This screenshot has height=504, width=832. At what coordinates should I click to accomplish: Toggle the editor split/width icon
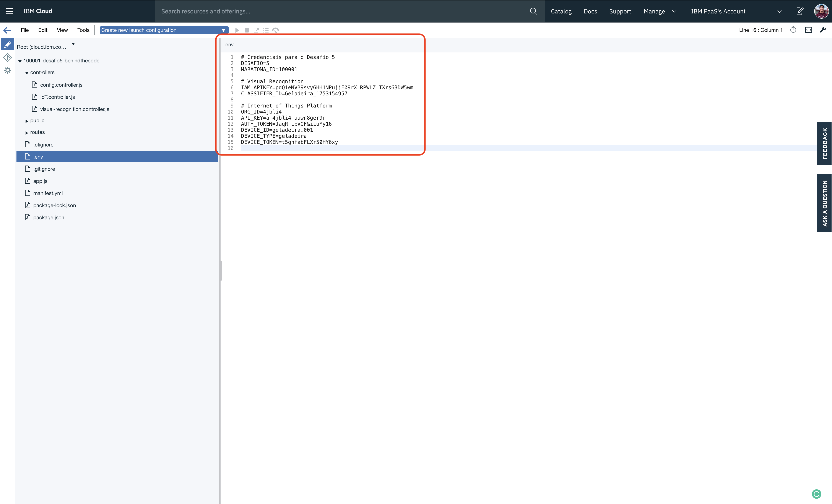[808, 30]
